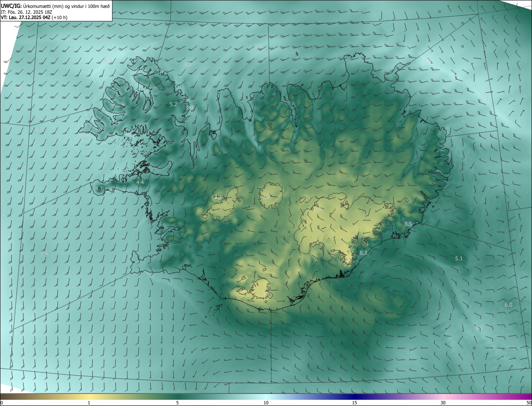Click the 50 tick on the color scale
The width and height of the screenshot is (532, 406).
(x=529, y=403)
